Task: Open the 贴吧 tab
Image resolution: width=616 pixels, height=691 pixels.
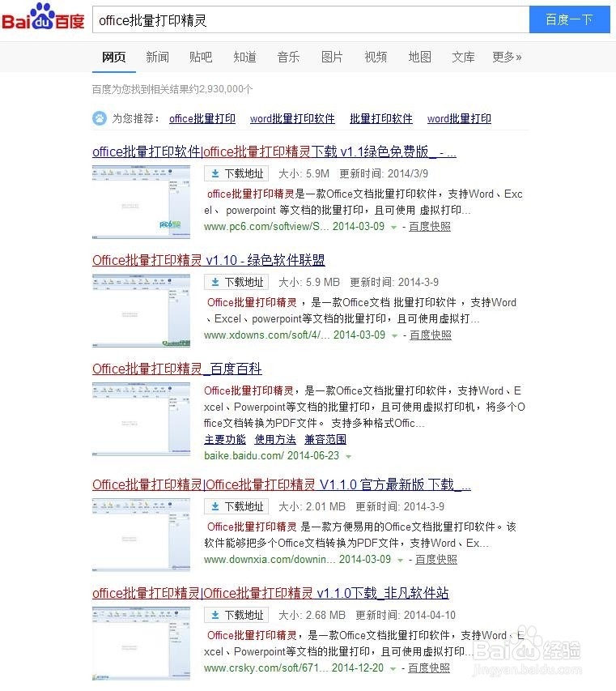Action: (201, 57)
